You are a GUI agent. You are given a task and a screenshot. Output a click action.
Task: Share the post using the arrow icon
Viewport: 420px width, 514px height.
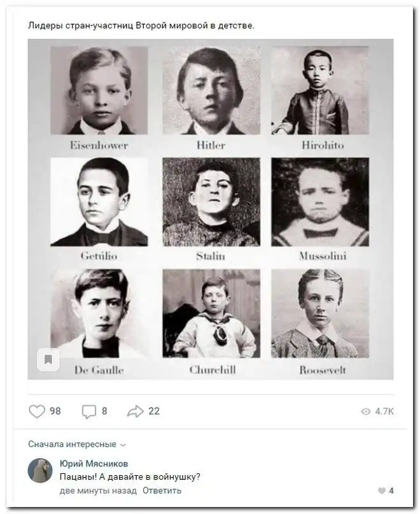pos(136,411)
